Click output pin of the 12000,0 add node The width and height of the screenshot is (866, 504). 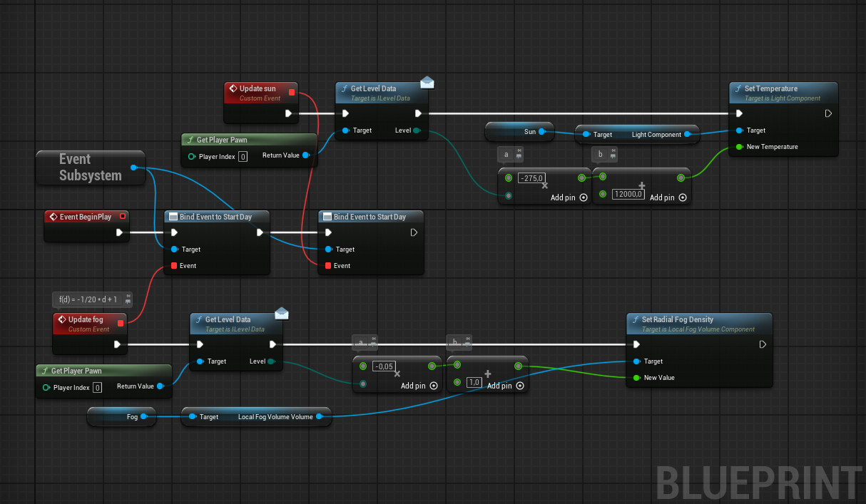680,178
